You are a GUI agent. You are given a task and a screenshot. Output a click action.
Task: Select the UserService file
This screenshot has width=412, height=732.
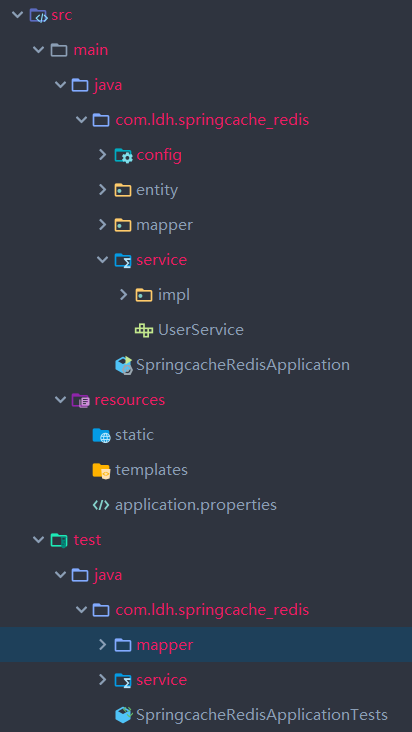tap(201, 330)
